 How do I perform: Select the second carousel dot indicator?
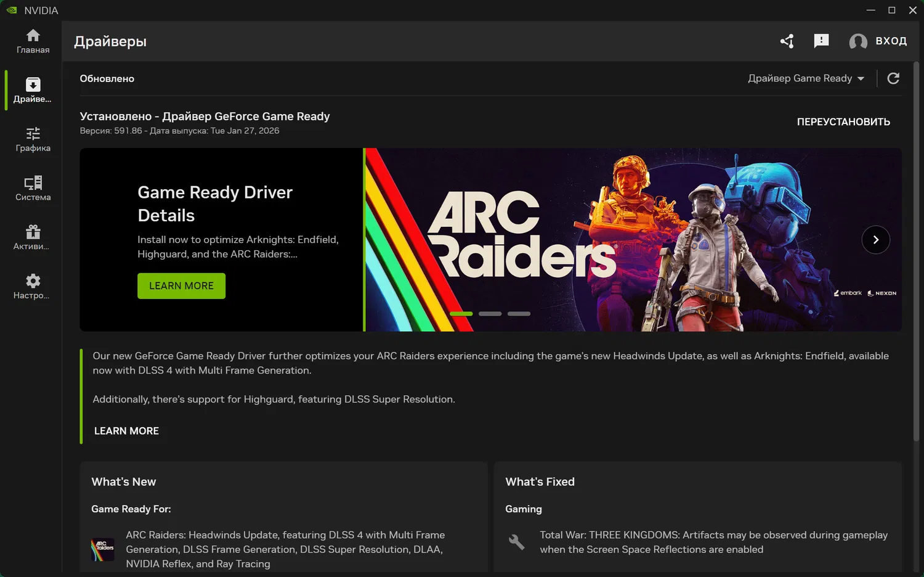click(490, 314)
